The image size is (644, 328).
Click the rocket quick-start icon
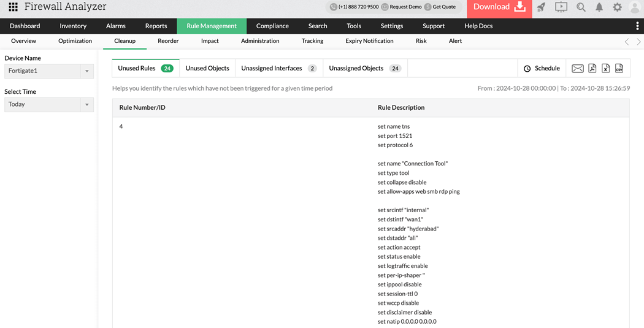tap(541, 7)
